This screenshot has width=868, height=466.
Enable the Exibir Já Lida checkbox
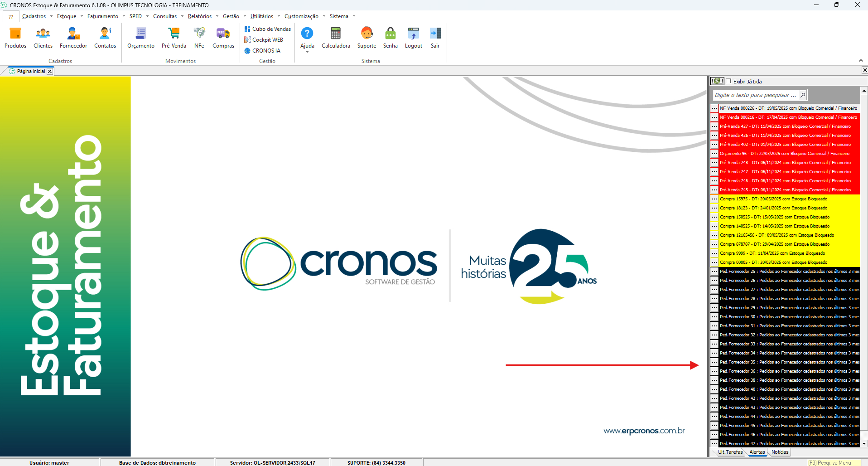pos(728,82)
